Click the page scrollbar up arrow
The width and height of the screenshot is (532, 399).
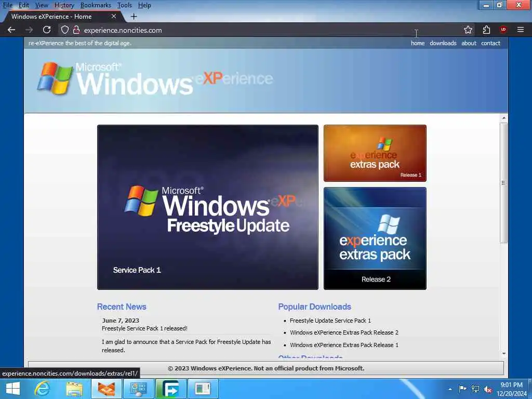tap(504, 118)
